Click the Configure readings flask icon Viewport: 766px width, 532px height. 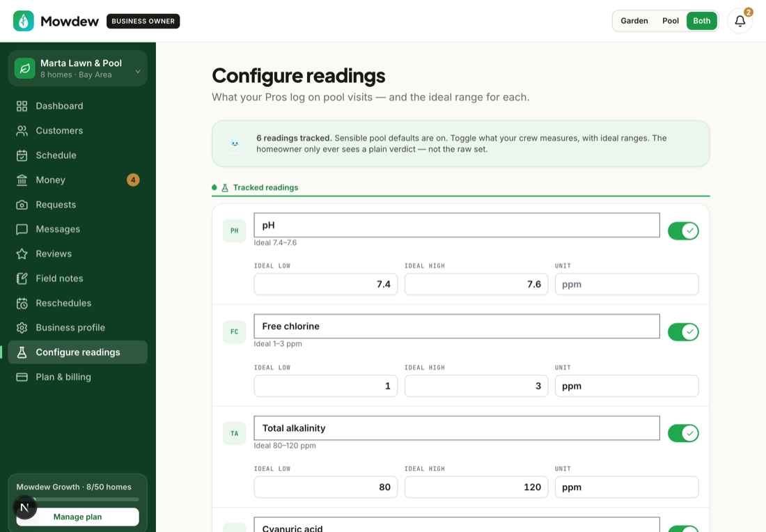(x=22, y=352)
